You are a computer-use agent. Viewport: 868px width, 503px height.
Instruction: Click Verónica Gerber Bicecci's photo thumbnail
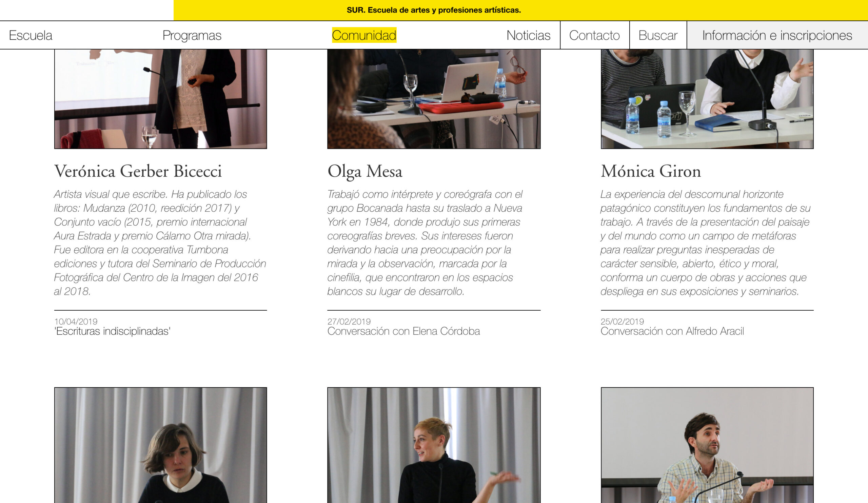point(160,99)
